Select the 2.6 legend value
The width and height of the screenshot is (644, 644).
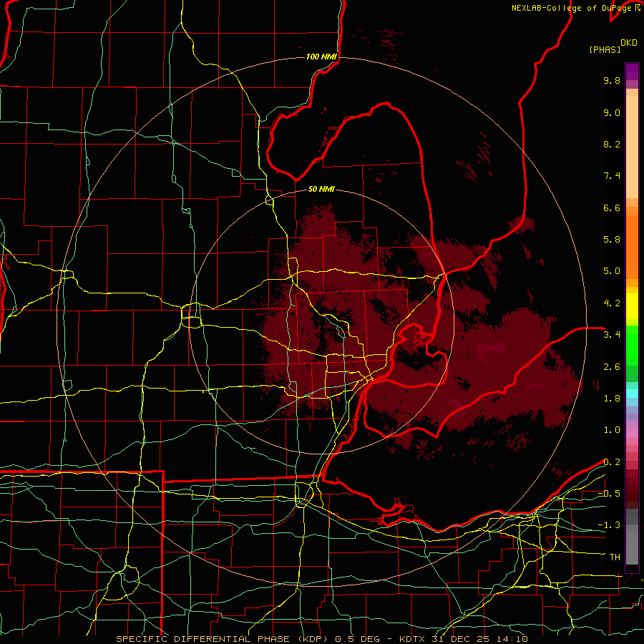612,367
